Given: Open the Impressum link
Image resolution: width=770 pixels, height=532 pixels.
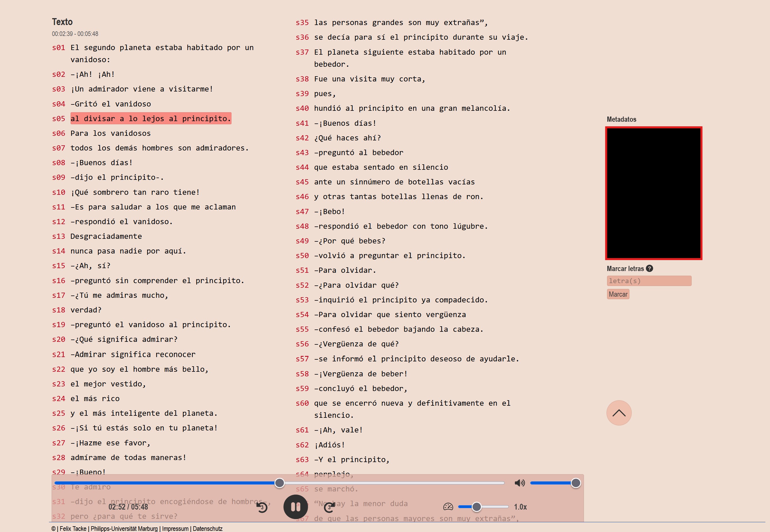Looking at the screenshot, I should pos(175,528).
